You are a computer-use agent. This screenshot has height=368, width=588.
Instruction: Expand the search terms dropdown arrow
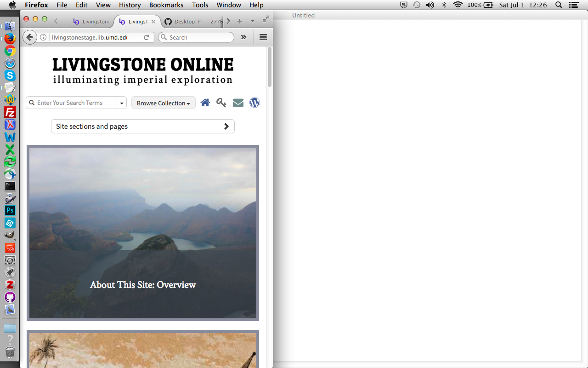(122, 103)
